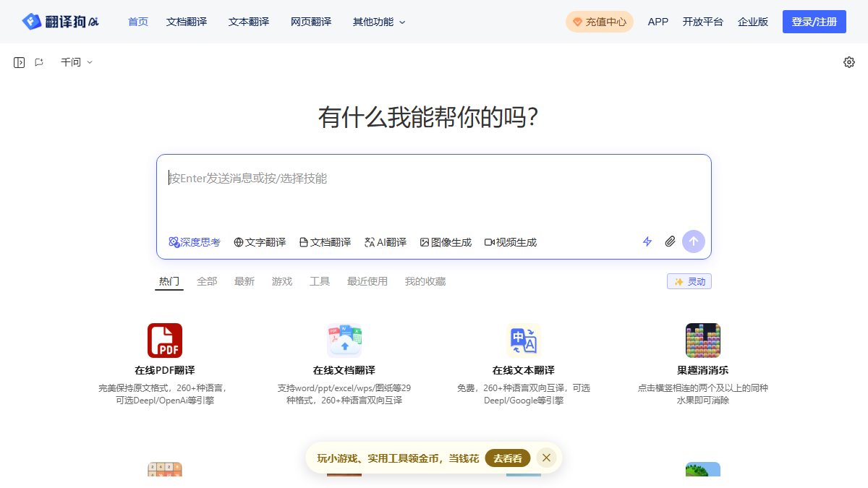Open the 在线文本翻译 icon
868x488 pixels.
(x=524, y=341)
